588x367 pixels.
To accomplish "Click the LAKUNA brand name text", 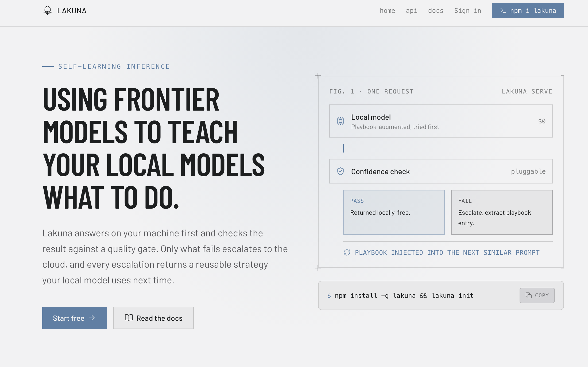I will click(72, 11).
